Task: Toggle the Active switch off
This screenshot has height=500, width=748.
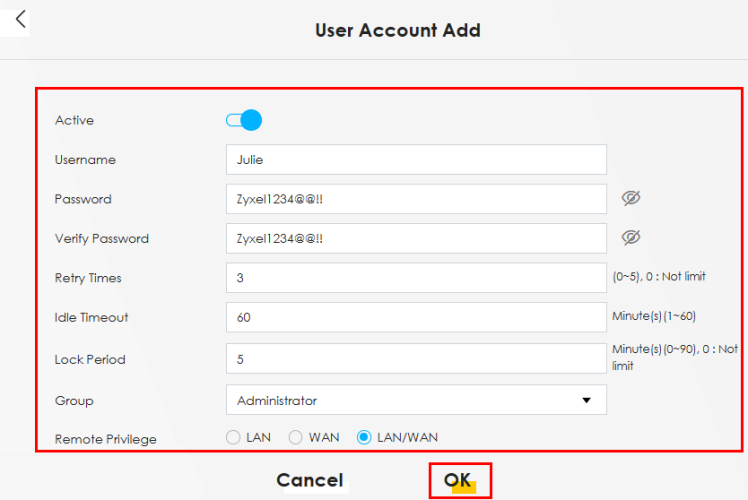Action: 244,120
